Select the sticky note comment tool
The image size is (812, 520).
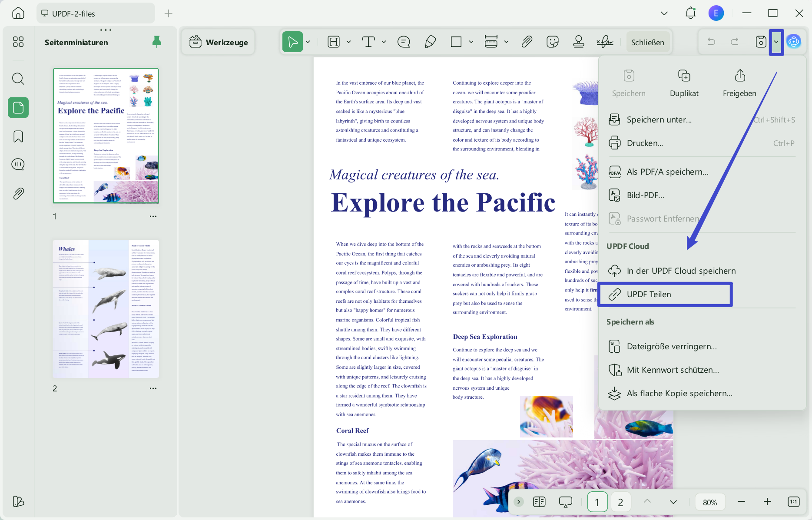pyautogui.click(x=404, y=42)
